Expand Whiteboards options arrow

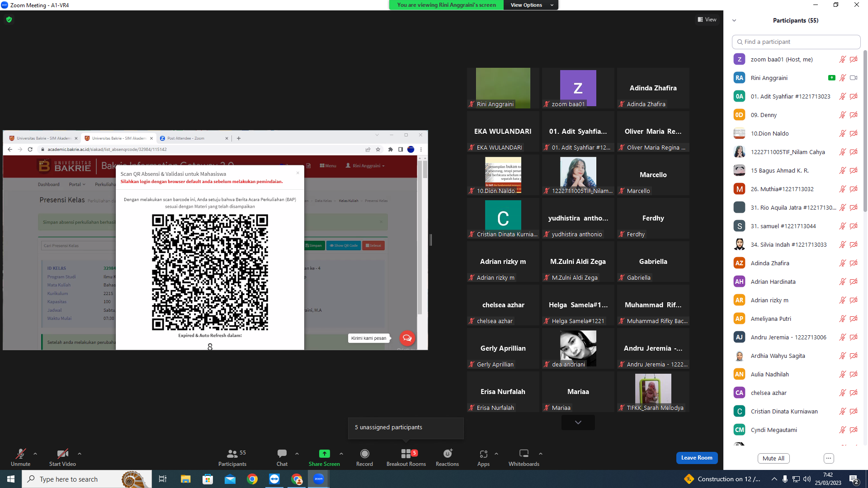(x=541, y=454)
